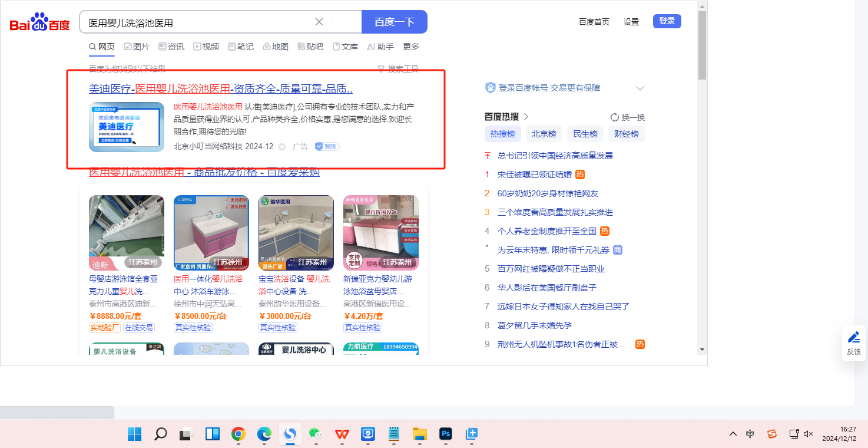Open 搜索工具 filter options

coord(398,69)
